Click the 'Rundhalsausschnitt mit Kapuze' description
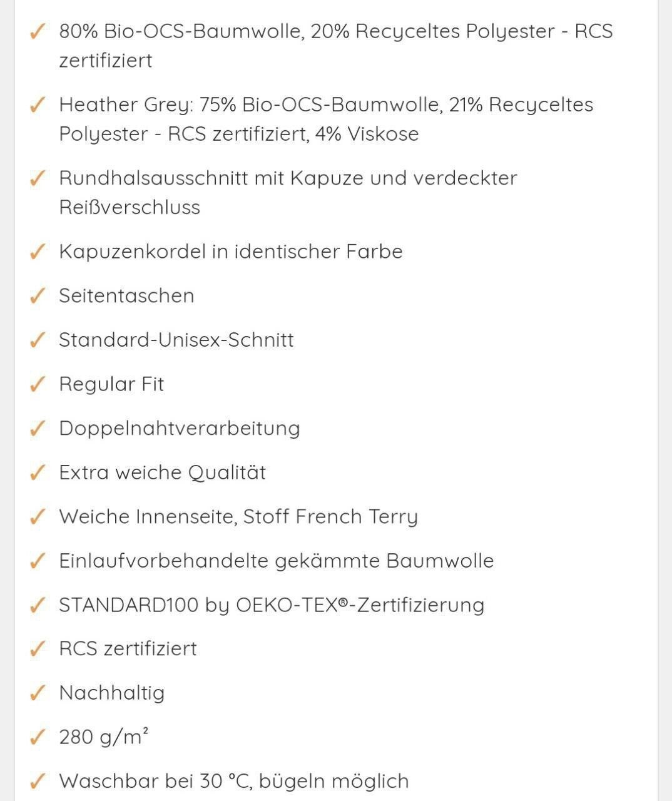This screenshot has height=801, width=672. (x=288, y=192)
